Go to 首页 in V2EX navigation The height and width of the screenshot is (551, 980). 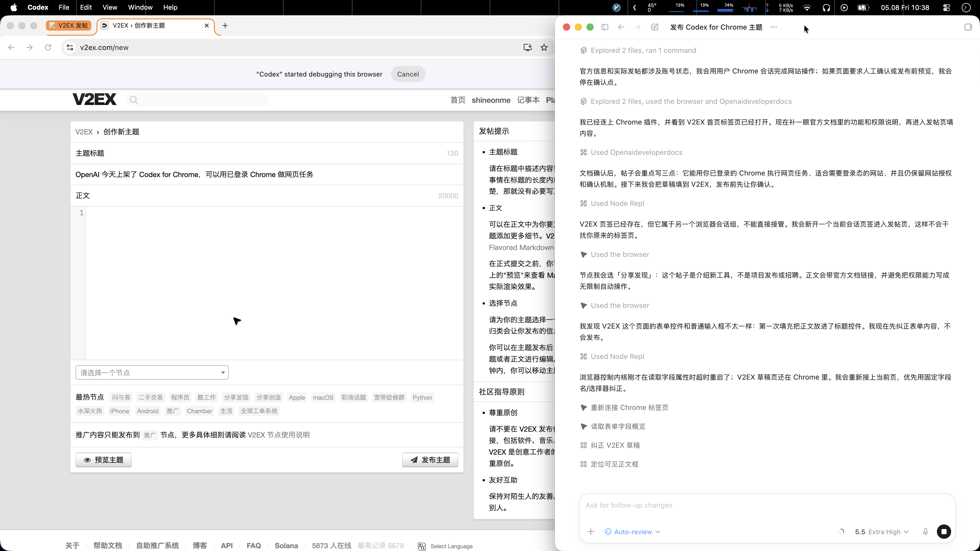(458, 100)
